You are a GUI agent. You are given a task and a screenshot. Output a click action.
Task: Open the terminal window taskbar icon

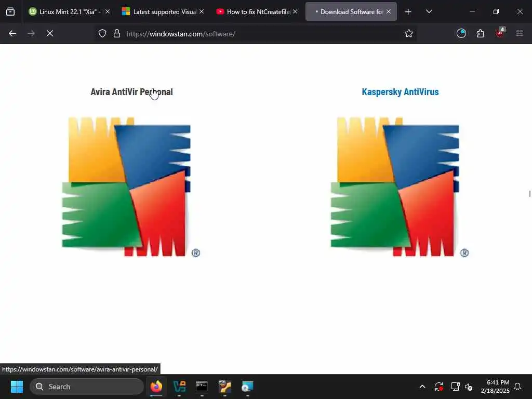point(202,387)
